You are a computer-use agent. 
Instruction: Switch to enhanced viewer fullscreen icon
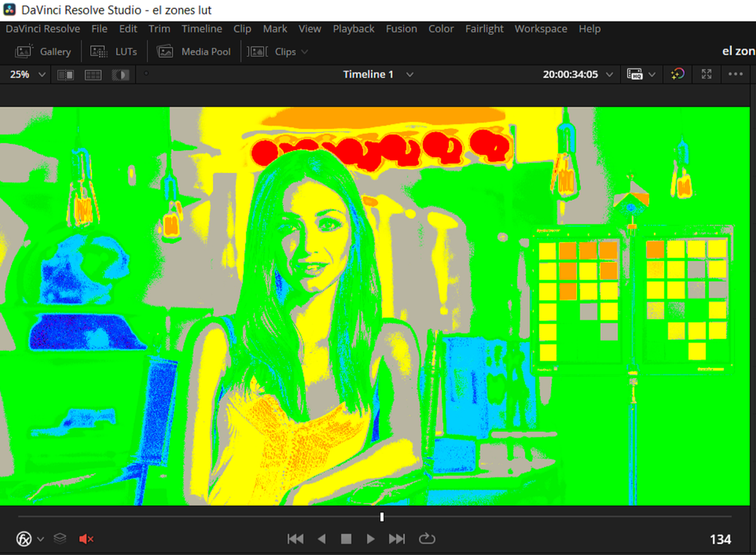coord(706,74)
